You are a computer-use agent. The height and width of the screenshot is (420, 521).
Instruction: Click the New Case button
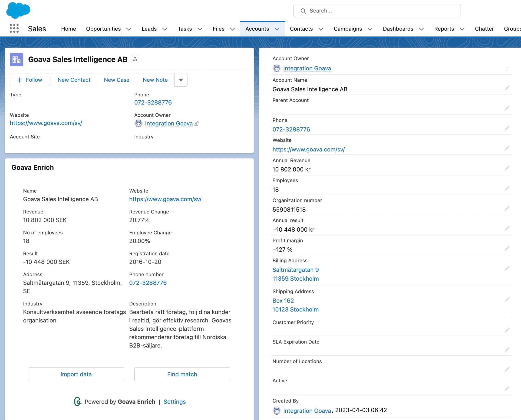point(116,80)
